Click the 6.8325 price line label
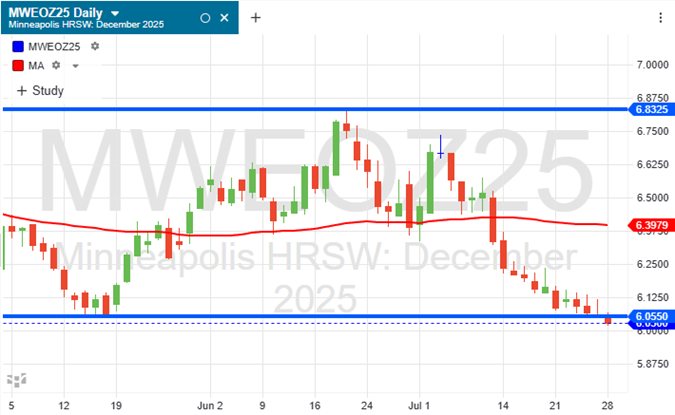The height and width of the screenshot is (415, 675). 651,109
